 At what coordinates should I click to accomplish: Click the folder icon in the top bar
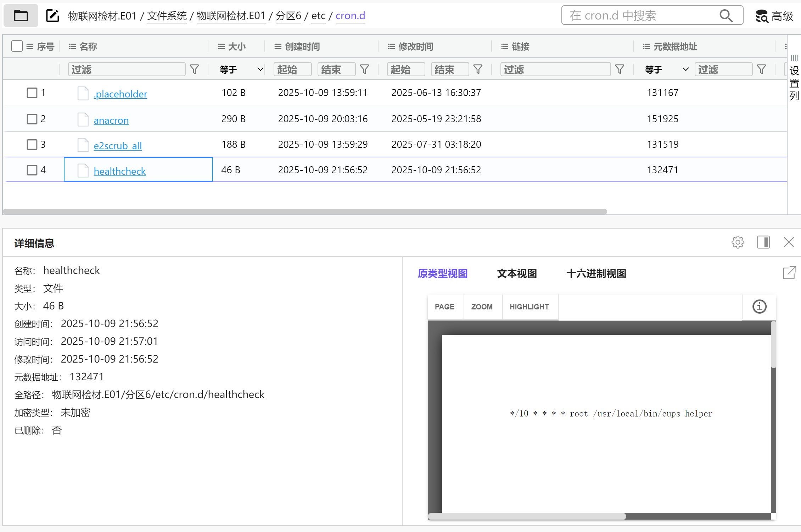(x=21, y=16)
